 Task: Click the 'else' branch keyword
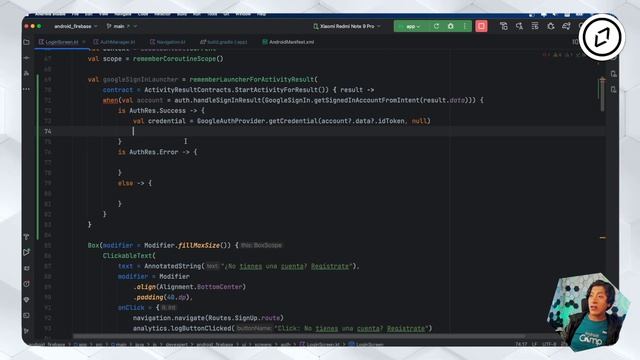(x=126, y=183)
